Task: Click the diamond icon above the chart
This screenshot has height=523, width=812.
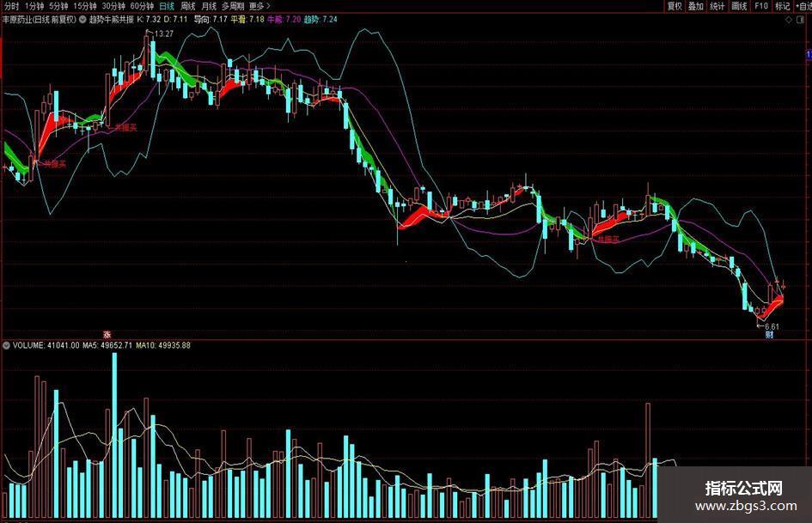Action: coord(789,20)
